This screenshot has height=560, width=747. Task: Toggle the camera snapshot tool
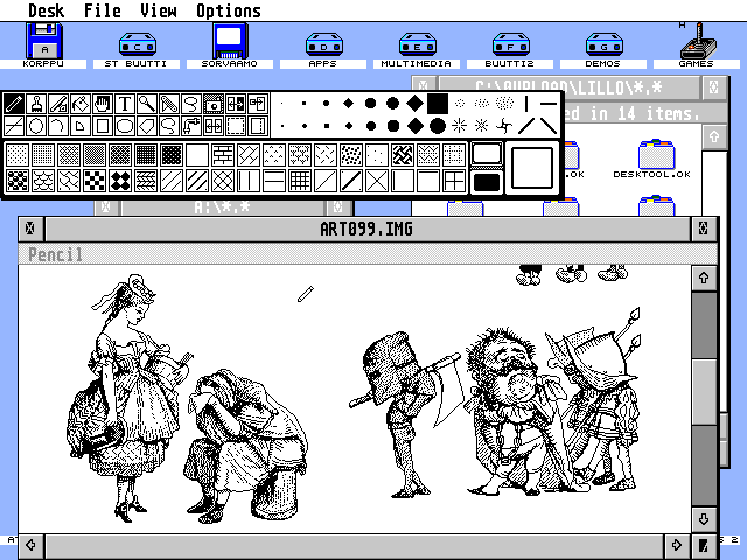point(214,104)
